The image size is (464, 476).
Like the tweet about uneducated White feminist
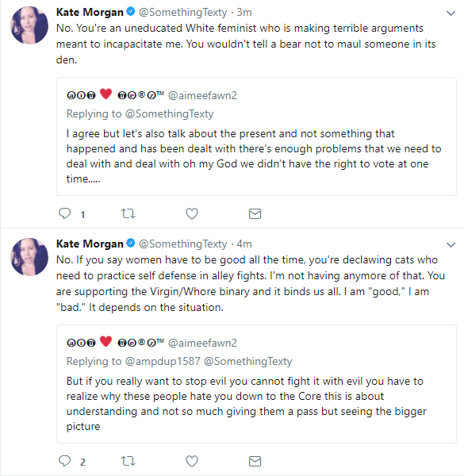[x=192, y=213]
